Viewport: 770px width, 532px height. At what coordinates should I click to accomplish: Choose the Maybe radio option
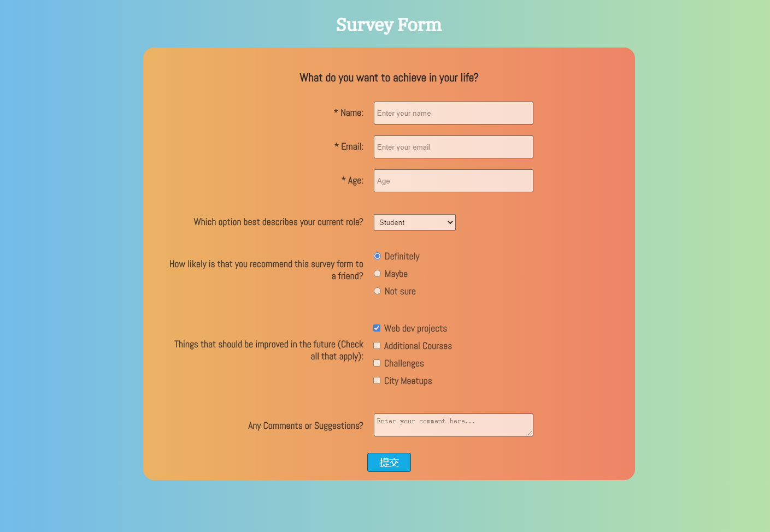[x=377, y=274]
